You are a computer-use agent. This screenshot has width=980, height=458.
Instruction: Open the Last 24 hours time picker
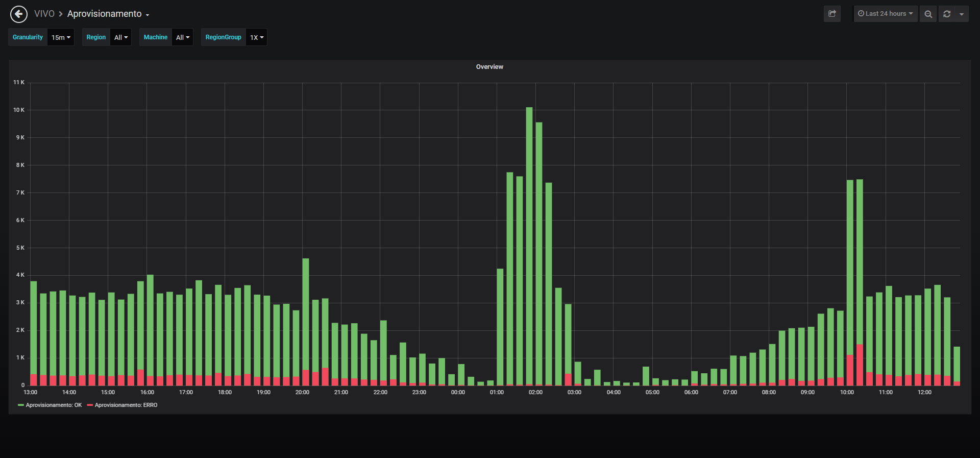coord(886,14)
